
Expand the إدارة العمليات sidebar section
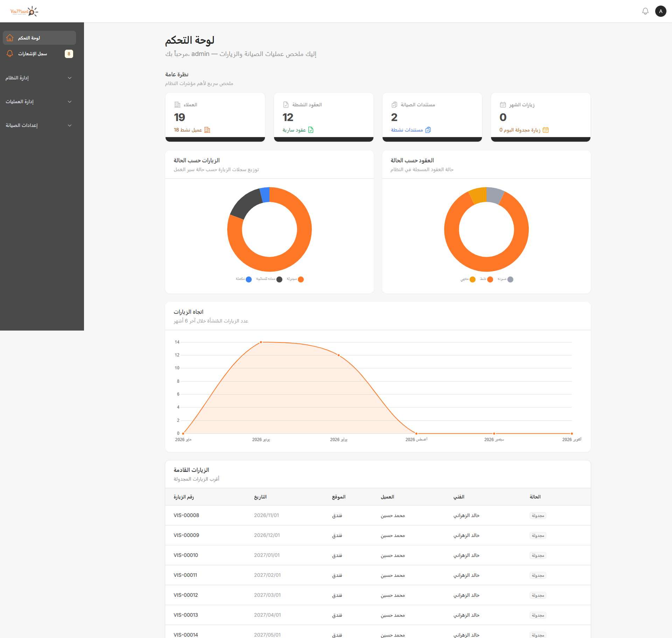coord(38,102)
